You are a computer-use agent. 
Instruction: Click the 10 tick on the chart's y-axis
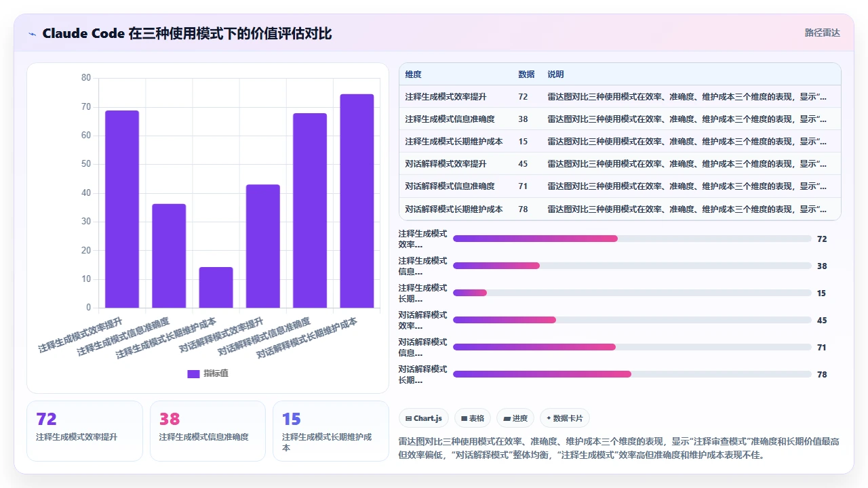click(86, 279)
